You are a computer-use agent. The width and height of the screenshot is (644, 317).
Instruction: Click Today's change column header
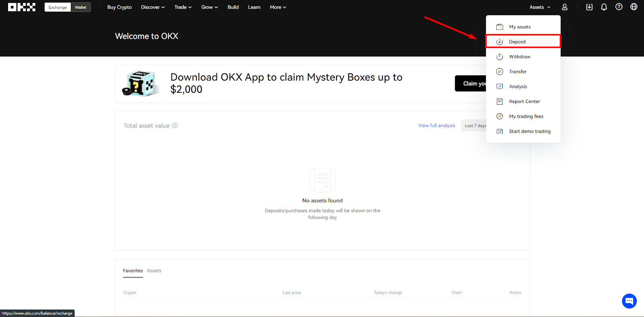pyautogui.click(x=388, y=292)
